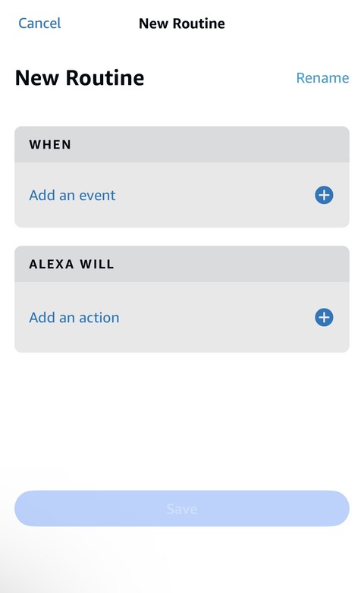
Task: Select the Add an action text
Action: pyautogui.click(x=74, y=318)
